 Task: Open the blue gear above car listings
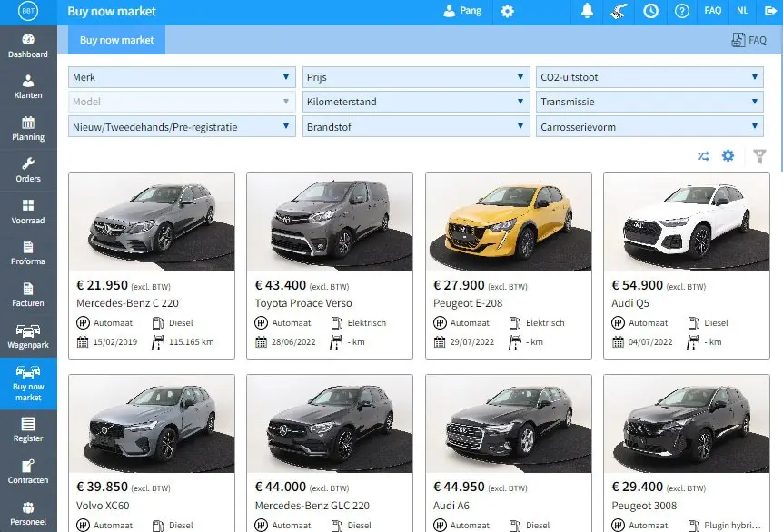coord(728,156)
